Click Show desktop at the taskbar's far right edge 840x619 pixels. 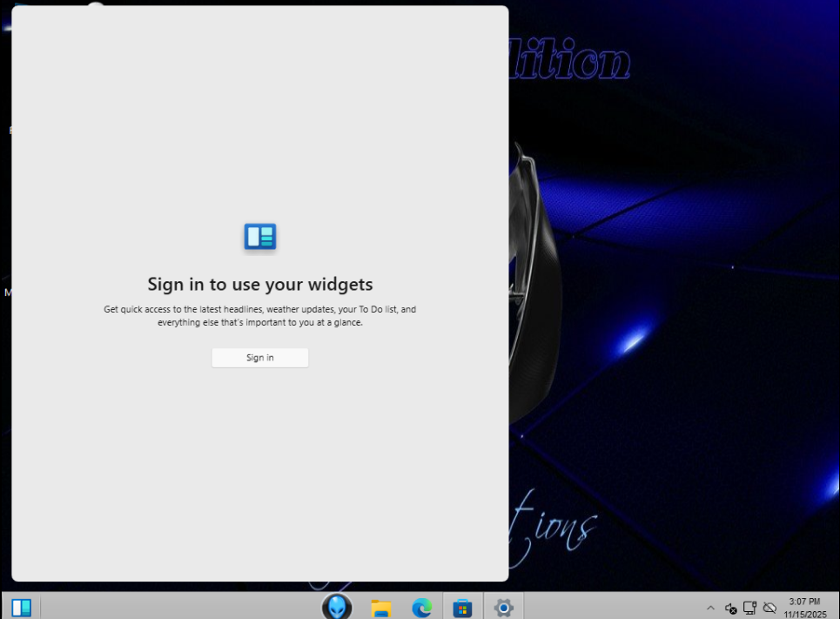pos(837,608)
